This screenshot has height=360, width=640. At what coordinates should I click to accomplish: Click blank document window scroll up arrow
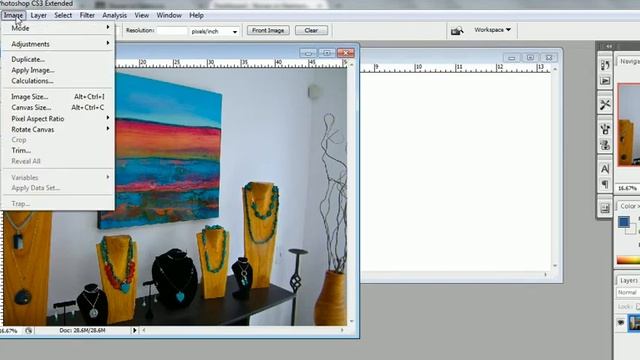pos(555,69)
